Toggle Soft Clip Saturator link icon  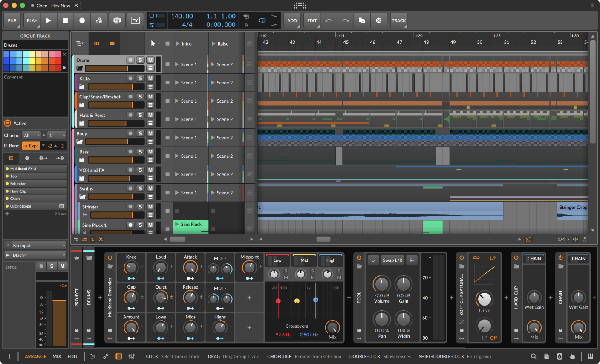click(x=476, y=258)
